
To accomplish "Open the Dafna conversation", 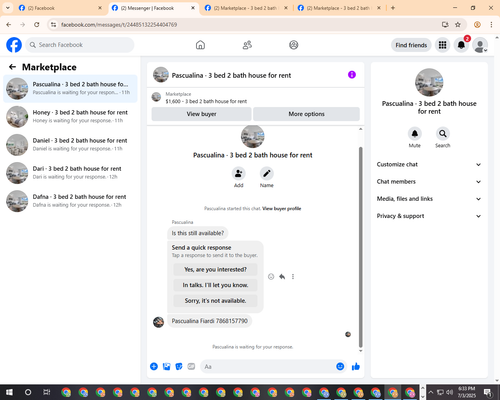I will (70, 201).
